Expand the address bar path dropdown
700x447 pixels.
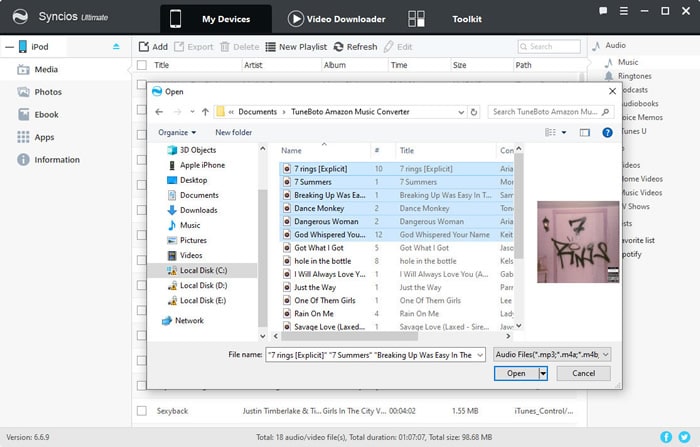click(461, 112)
